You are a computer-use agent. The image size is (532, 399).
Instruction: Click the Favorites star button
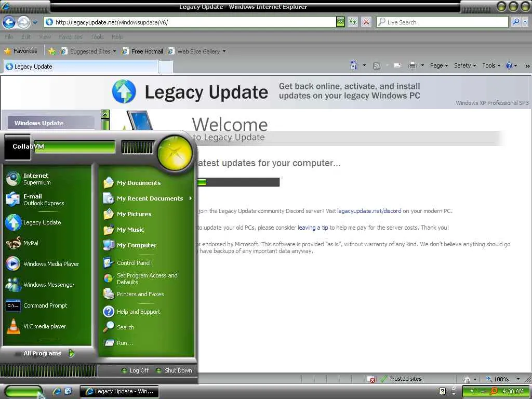(x=21, y=51)
